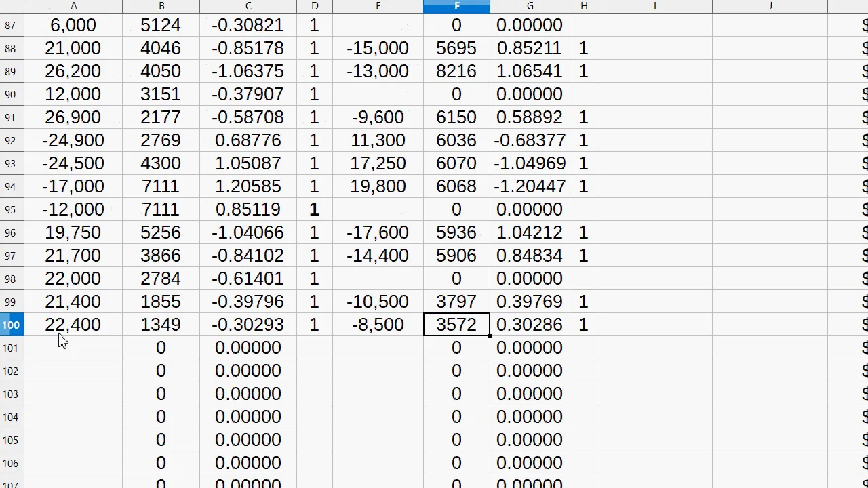Screen dimensions: 868x488
Task: Click cell containing 5256
Action: tap(161, 232)
